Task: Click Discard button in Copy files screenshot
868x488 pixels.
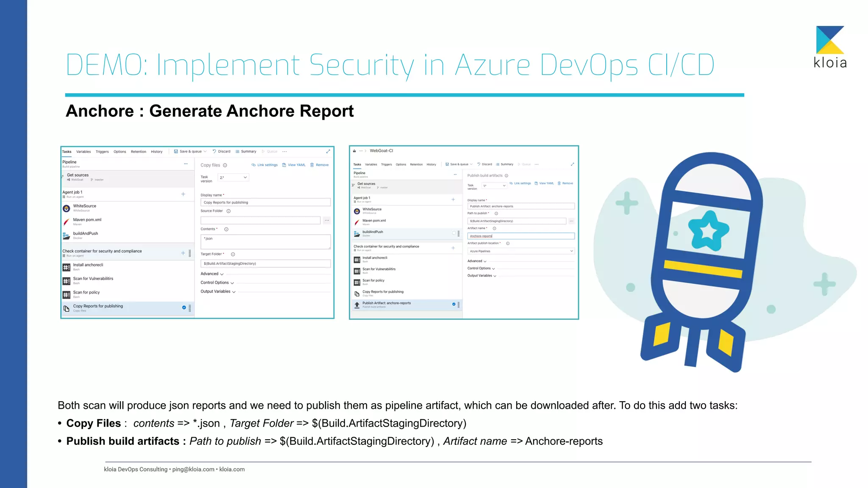Action: (221, 152)
